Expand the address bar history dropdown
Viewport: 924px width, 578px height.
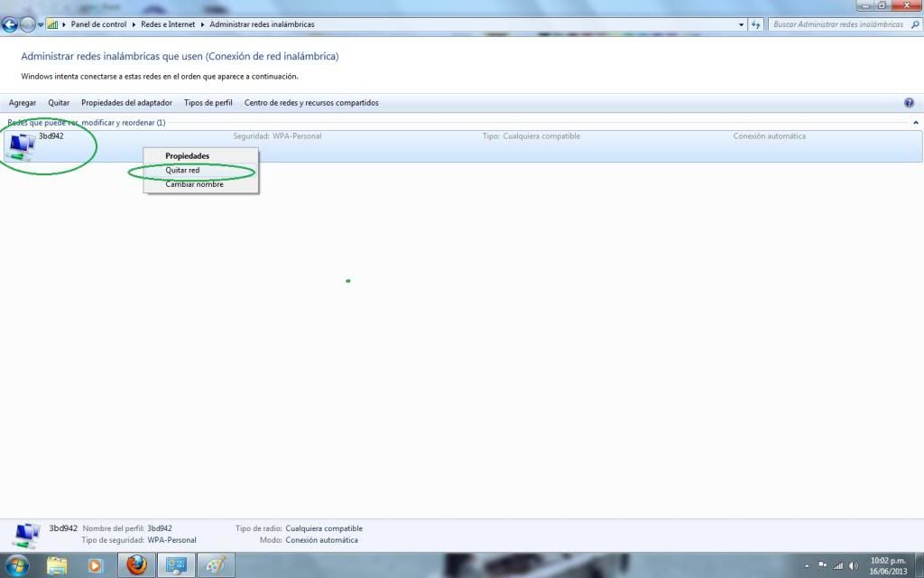(x=741, y=24)
